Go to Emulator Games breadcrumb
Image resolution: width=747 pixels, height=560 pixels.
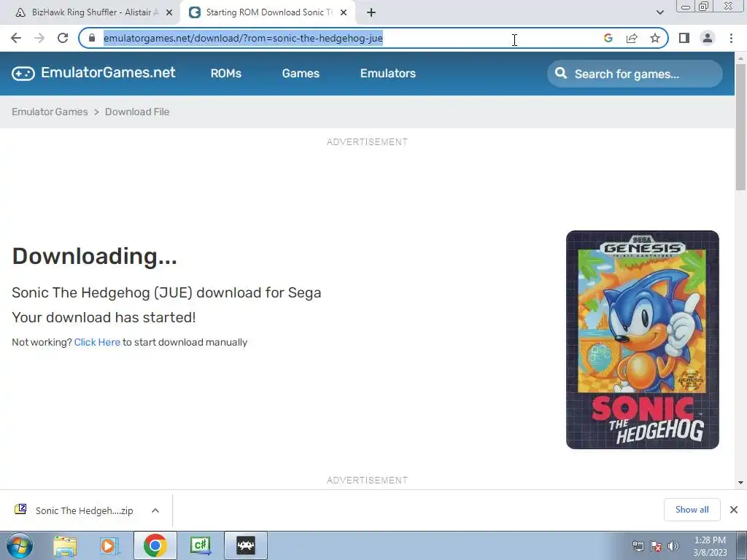tap(50, 112)
